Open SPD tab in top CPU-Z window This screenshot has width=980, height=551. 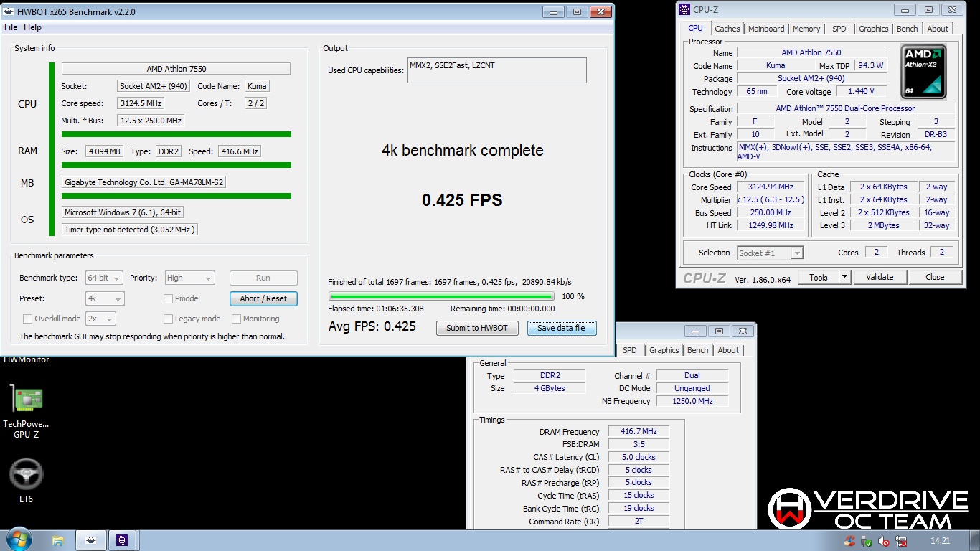tap(839, 29)
